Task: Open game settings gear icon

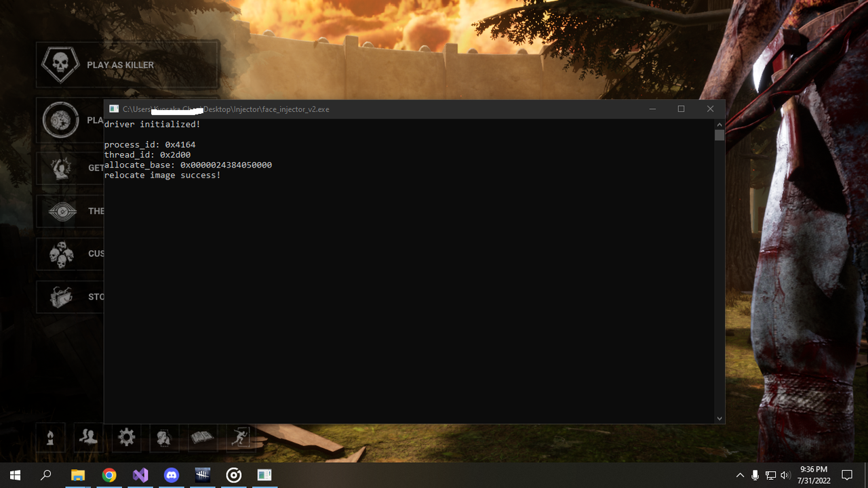Action: coord(127,437)
